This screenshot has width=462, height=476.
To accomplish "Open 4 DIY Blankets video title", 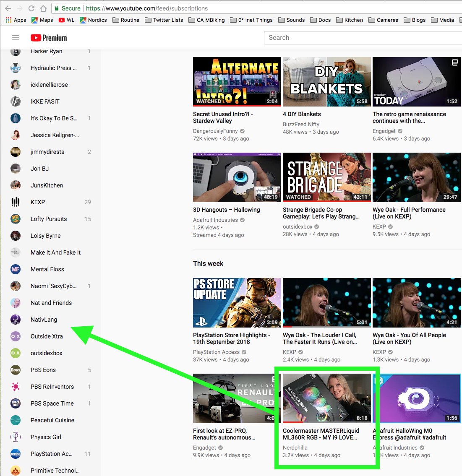I will 302,114.
